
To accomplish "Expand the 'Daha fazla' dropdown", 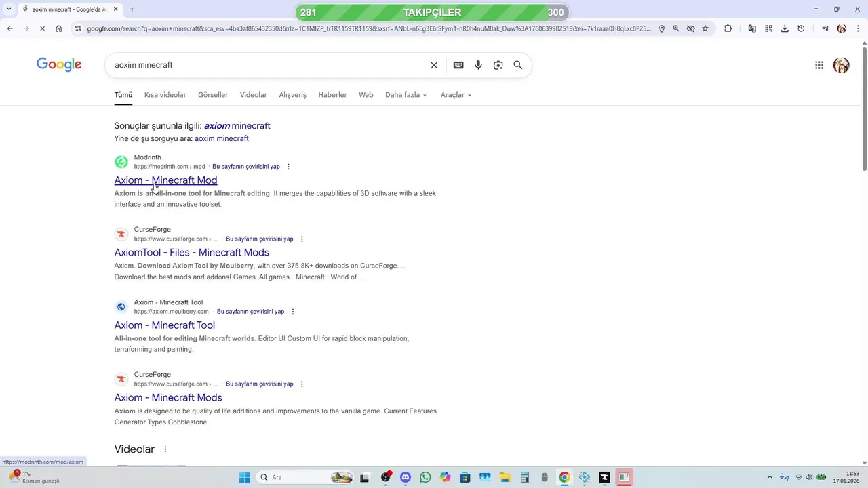I will (x=406, y=95).
